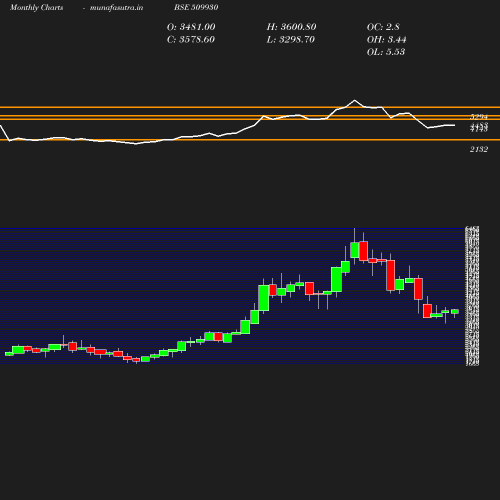This screenshot has width=500, height=500.
Task: Click the low price 'L: 3298.70'
Action: point(290,39)
